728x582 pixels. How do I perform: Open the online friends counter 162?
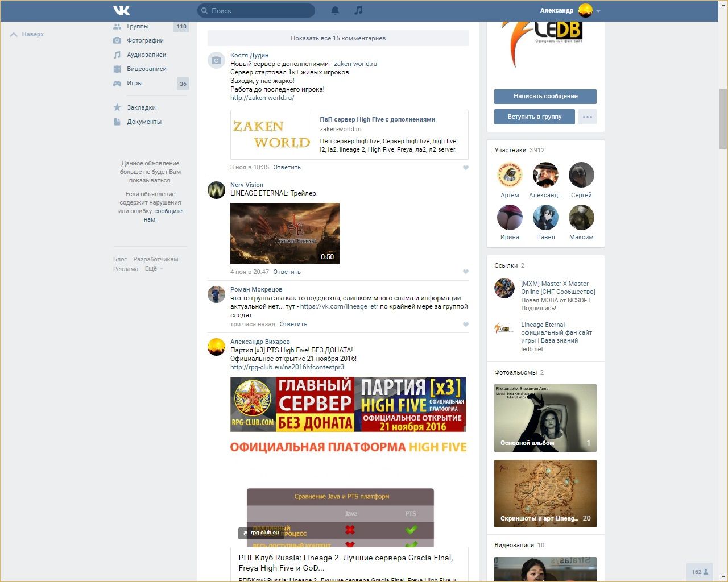point(700,572)
